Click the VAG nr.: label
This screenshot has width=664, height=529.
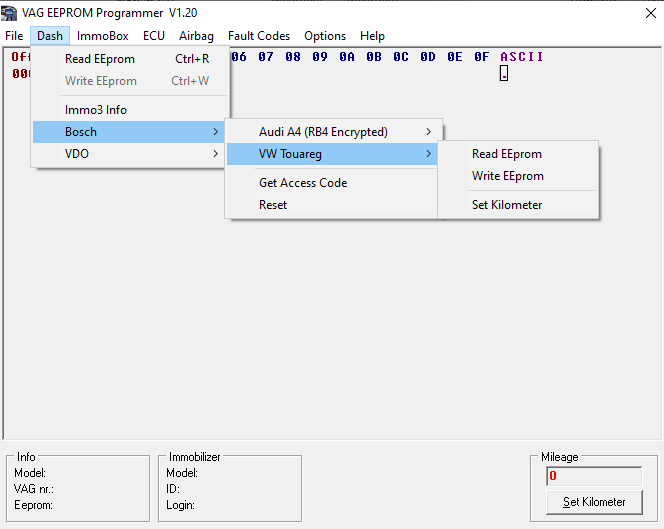tap(34, 489)
